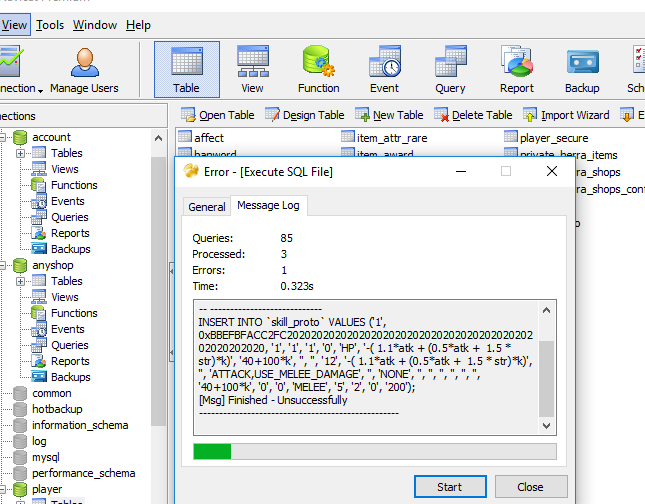Screen dimensions: 645x504
Task: Click Design Table in the object toolbar
Action: [304, 115]
